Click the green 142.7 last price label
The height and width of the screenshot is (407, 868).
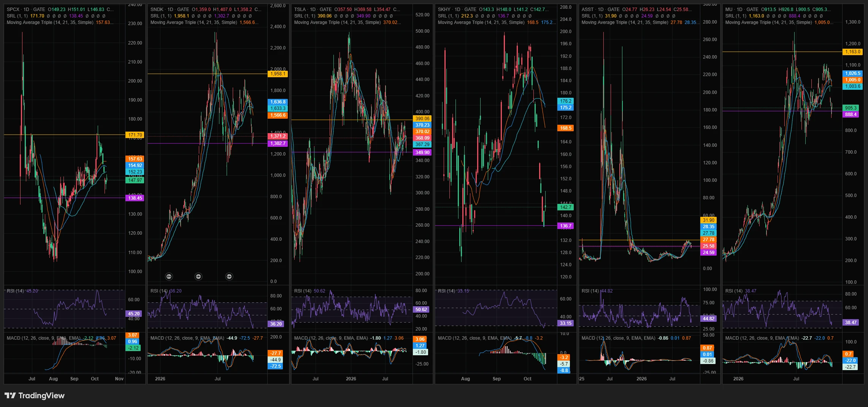pyautogui.click(x=565, y=207)
